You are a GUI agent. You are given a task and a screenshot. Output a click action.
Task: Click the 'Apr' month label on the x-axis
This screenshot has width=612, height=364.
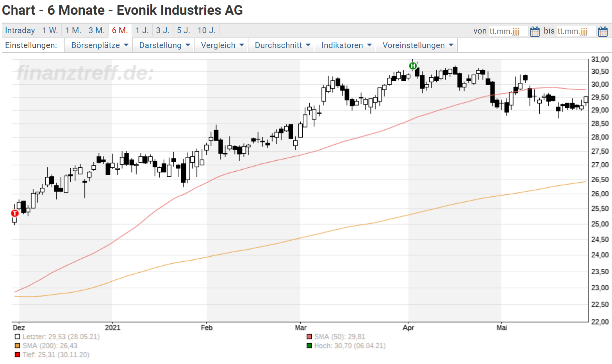click(408, 328)
